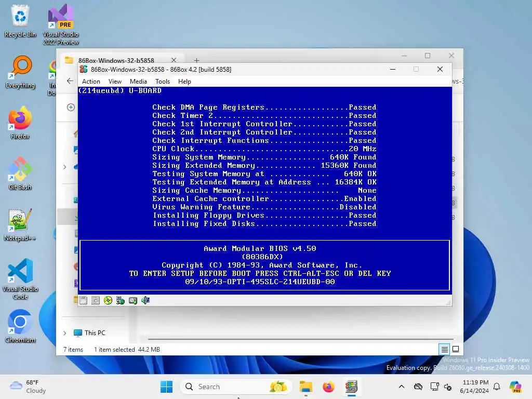Open the notifications bell icon

click(497, 387)
